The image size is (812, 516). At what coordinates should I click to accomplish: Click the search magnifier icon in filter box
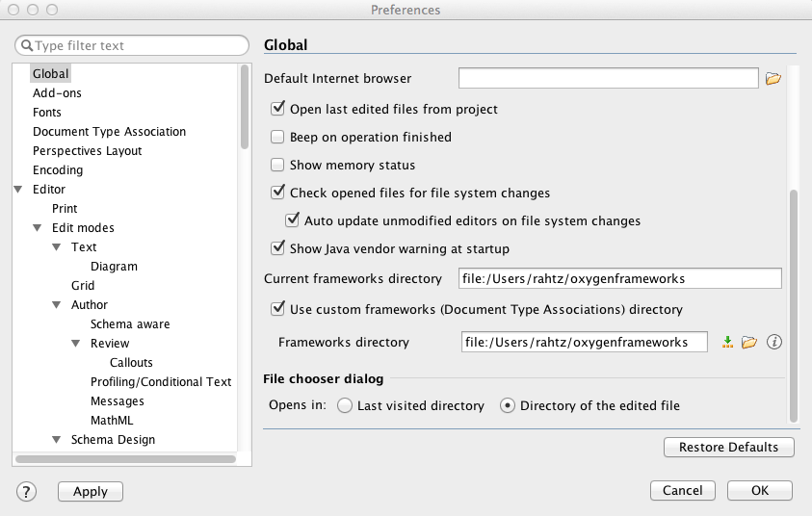[26, 45]
